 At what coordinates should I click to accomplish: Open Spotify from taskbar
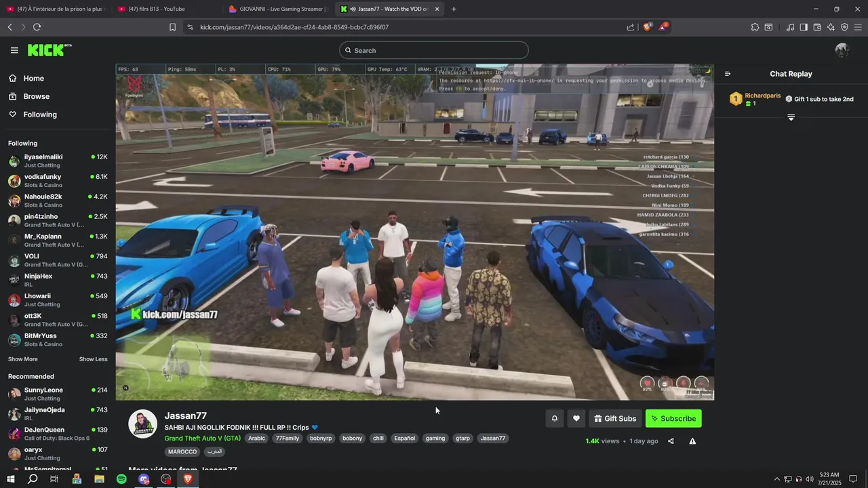click(x=121, y=479)
